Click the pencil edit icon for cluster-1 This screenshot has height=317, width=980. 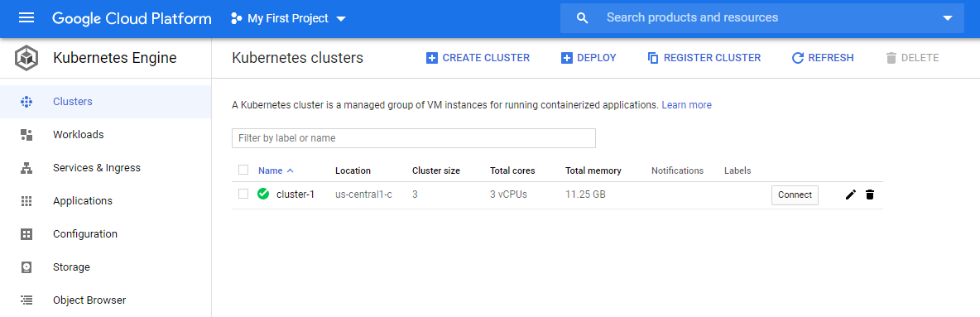point(850,195)
